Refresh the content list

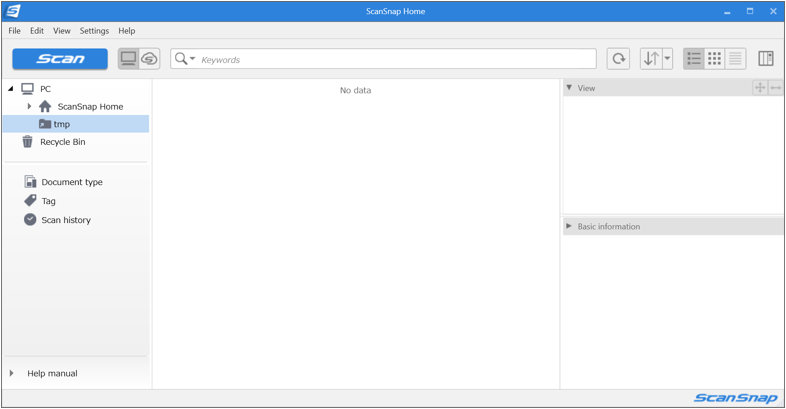[618, 59]
